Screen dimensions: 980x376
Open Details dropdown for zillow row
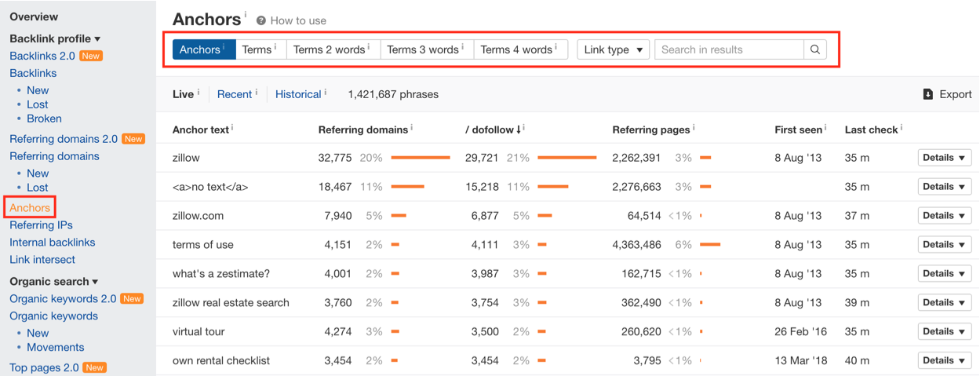pyautogui.click(x=945, y=158)
